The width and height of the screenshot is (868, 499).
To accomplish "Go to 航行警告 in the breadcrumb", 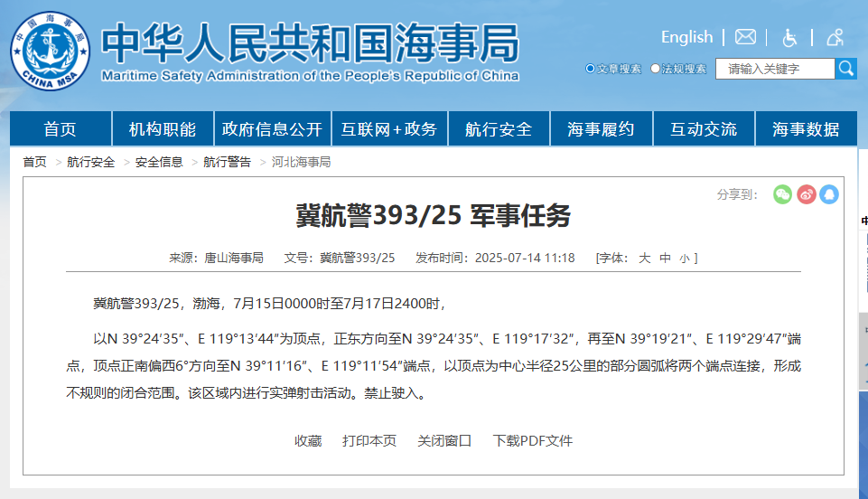I will (x=227, y=162).
